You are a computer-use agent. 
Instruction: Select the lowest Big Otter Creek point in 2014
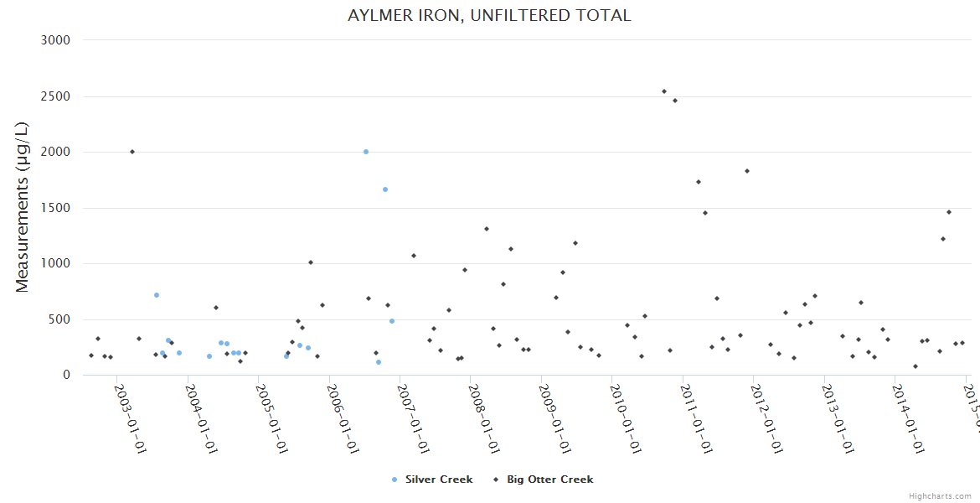coord(916,366)
